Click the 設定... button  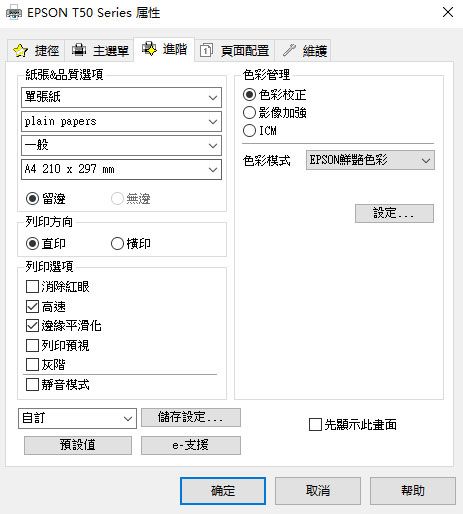point(394,213)
